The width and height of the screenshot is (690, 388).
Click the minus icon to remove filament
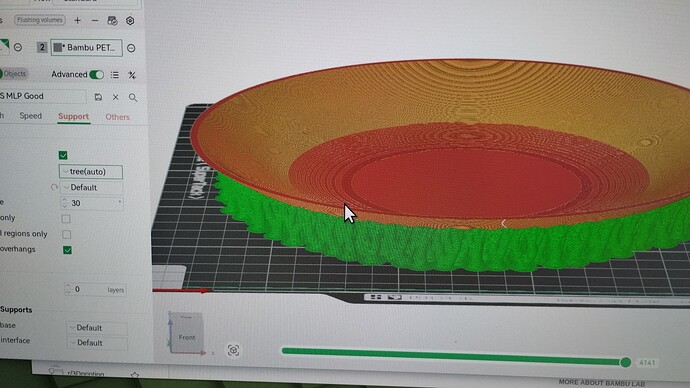(x=95, y=20)
